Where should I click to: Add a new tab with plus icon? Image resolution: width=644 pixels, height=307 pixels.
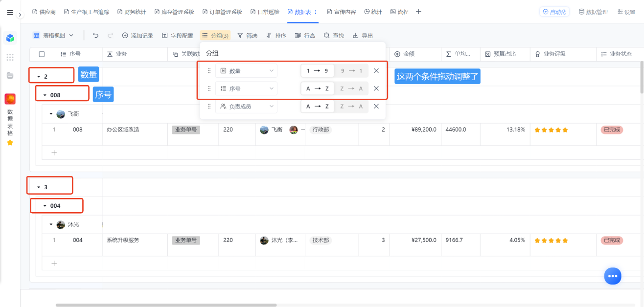click(x=418, y=12)
